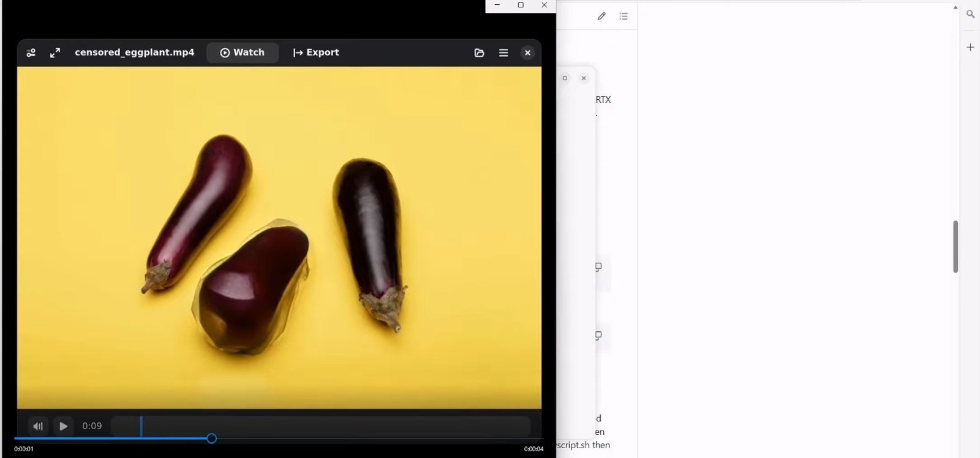Click the blue playhead handle on seek bar
This screenshot has width=980, height=458.
tap(211, 438)
